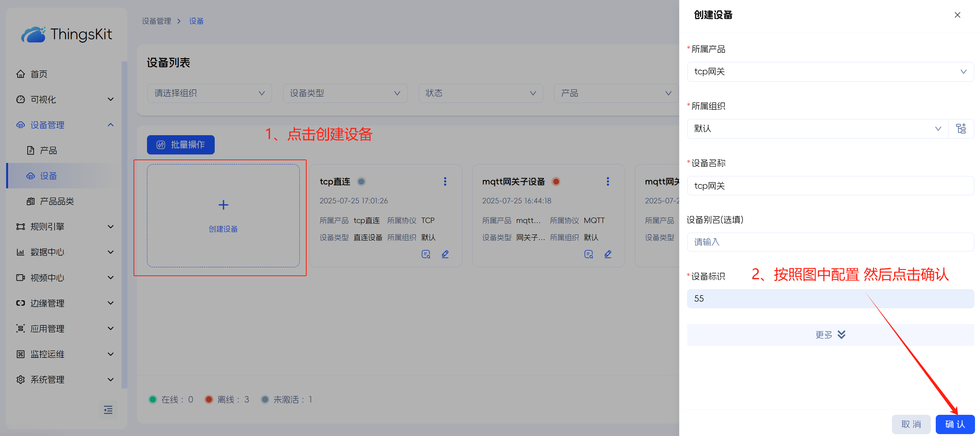Open details icon on tcp直连 card
Image resolution: width=980 pixels, height=436 pixels.
coord(426,254)
